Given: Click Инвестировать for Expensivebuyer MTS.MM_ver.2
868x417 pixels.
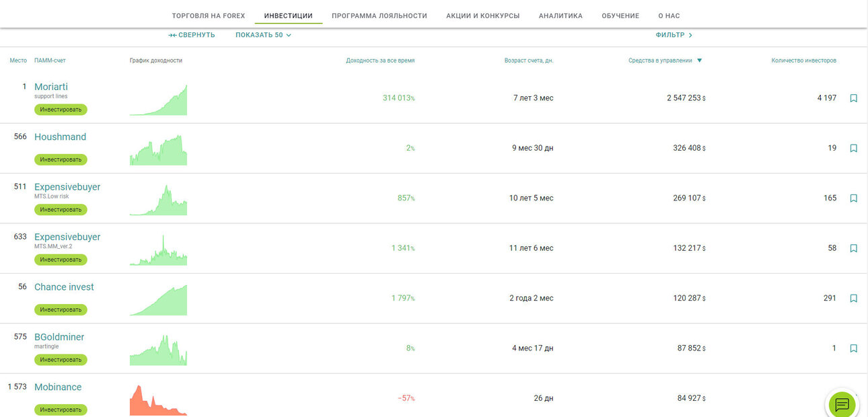Looking at the screenshot, I should (61, 260).
